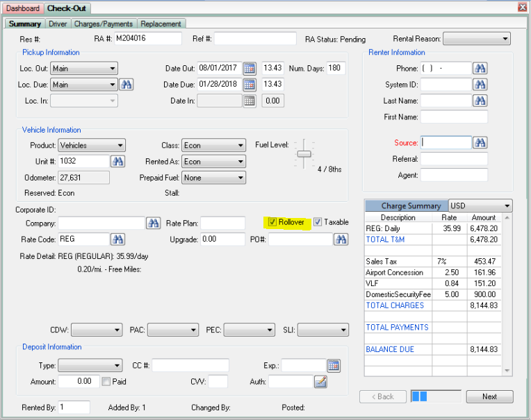Click the binoculars search icon beside Unit #

click(118, 161)
